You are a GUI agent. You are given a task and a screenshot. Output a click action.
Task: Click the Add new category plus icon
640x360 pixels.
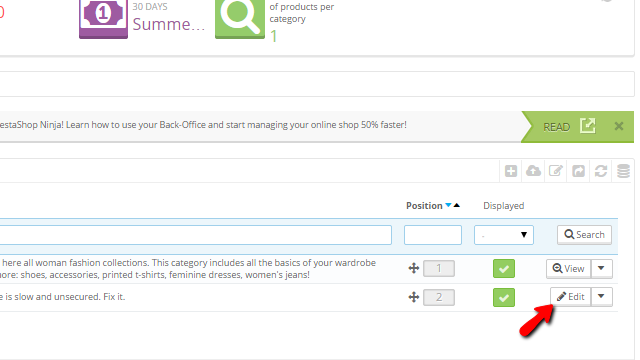(x=511, y=171)
